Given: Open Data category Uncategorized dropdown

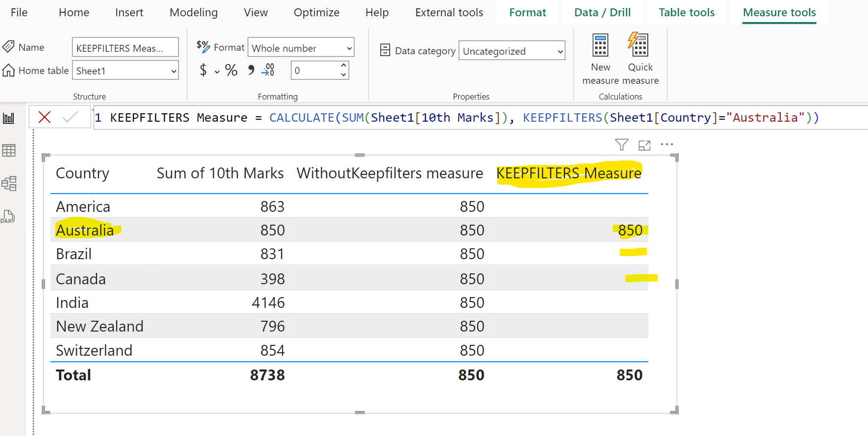Looking at the screenshot, I should coord(511,51).
